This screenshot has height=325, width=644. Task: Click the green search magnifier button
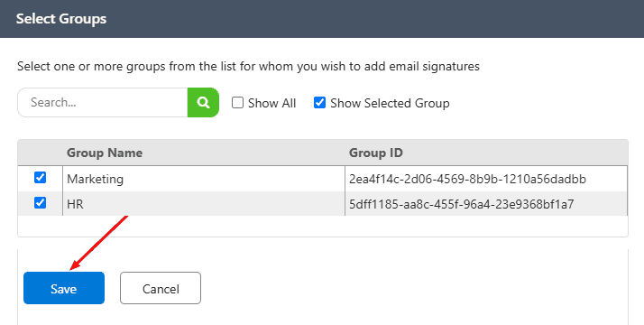pyautogui.click(x=203, y=102)
